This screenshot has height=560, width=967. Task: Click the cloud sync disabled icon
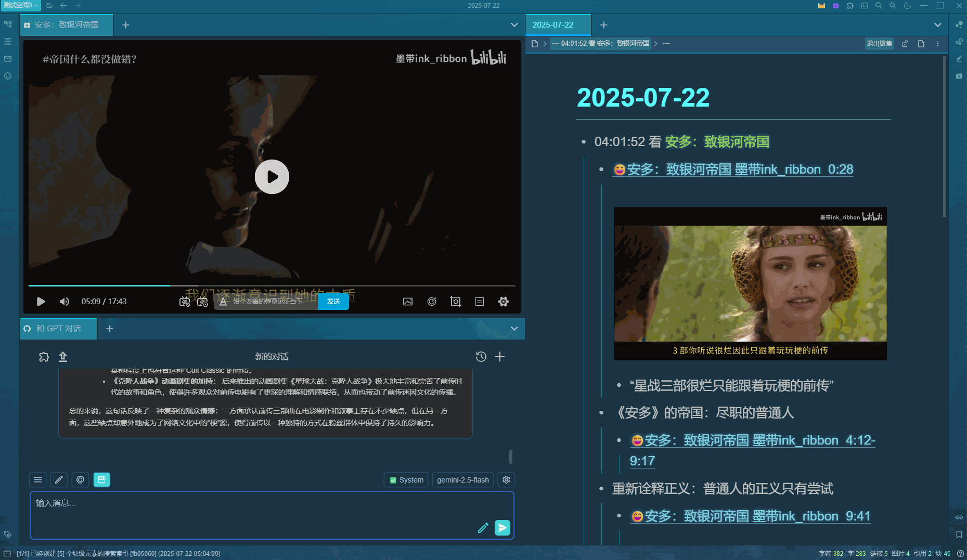tap(49, 5)
